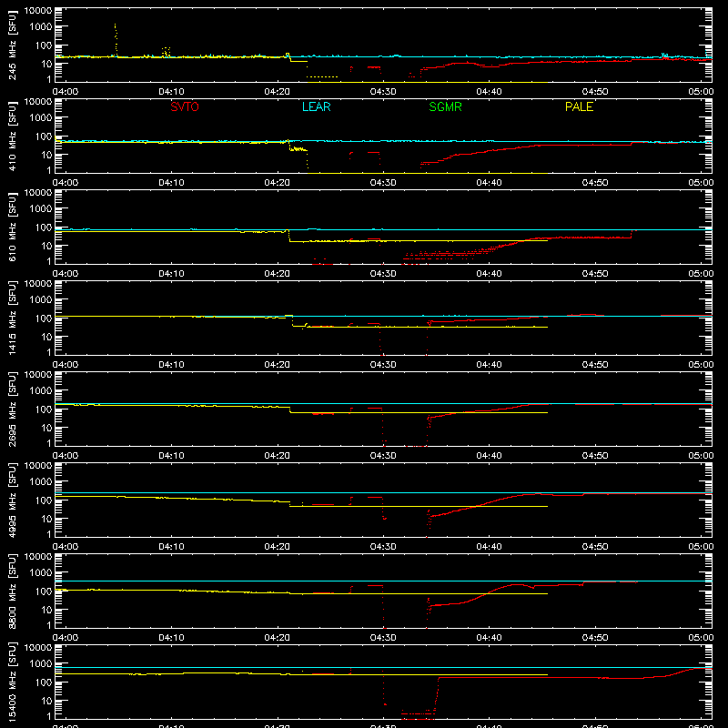Click the 04:30 time label below the 245 MHz panel

pyautogui.click(x=383, y=92)
